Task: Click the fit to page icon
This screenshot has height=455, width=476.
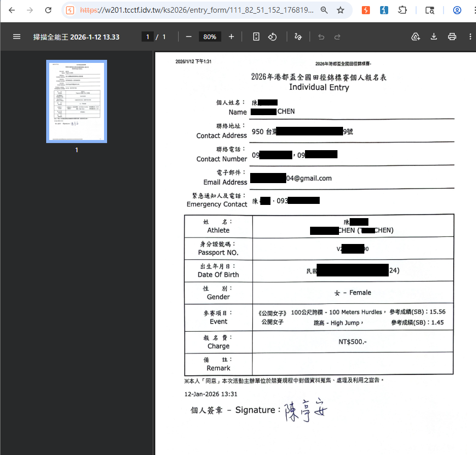Action: [256, 37]
